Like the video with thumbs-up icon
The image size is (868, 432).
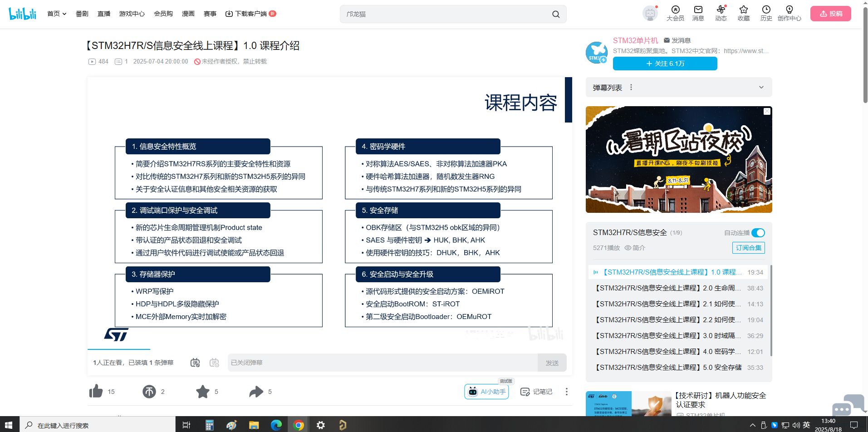click(x=96, y=391)
